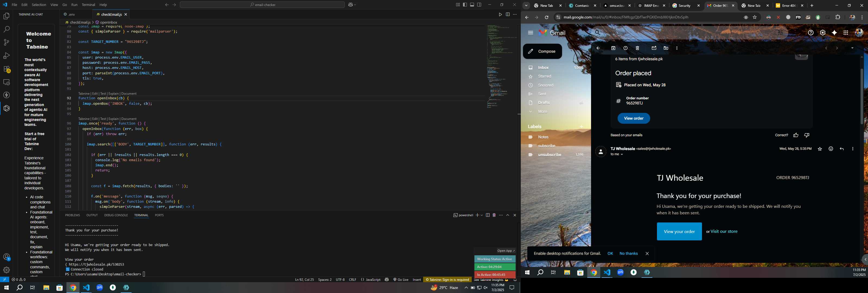Screen dimensions: 868x293
Task: Mark the Gmail email as unread
Action: (654, 48)
